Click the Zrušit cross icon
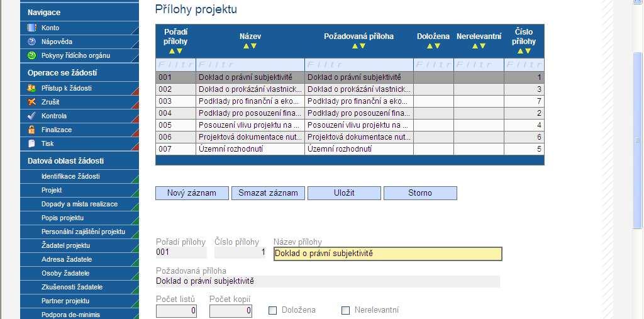644x319 pixels. pos(31,102)
